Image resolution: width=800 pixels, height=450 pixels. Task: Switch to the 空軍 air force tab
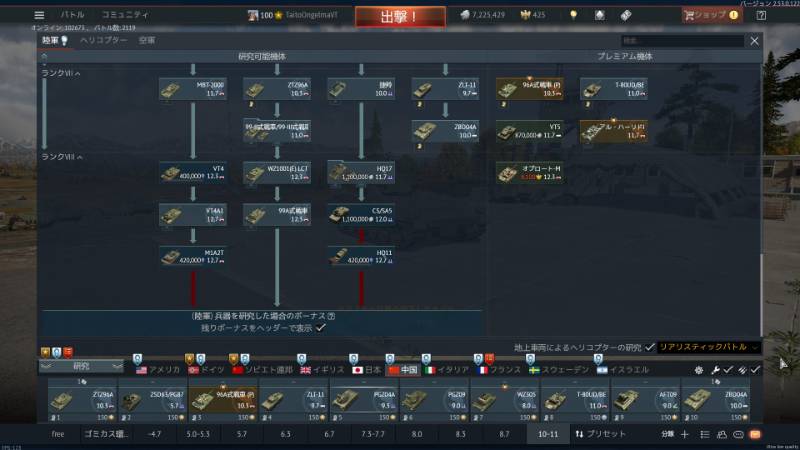[147, 40]
